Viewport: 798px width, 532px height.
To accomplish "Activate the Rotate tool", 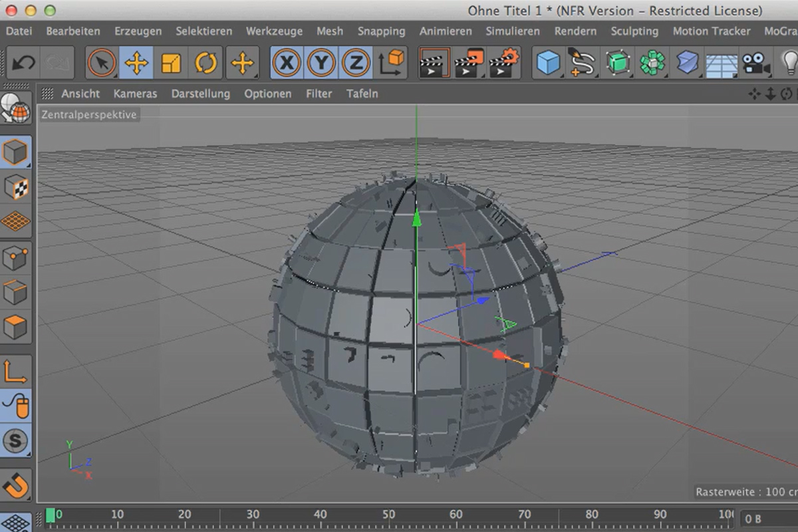I will pos(206,63).
